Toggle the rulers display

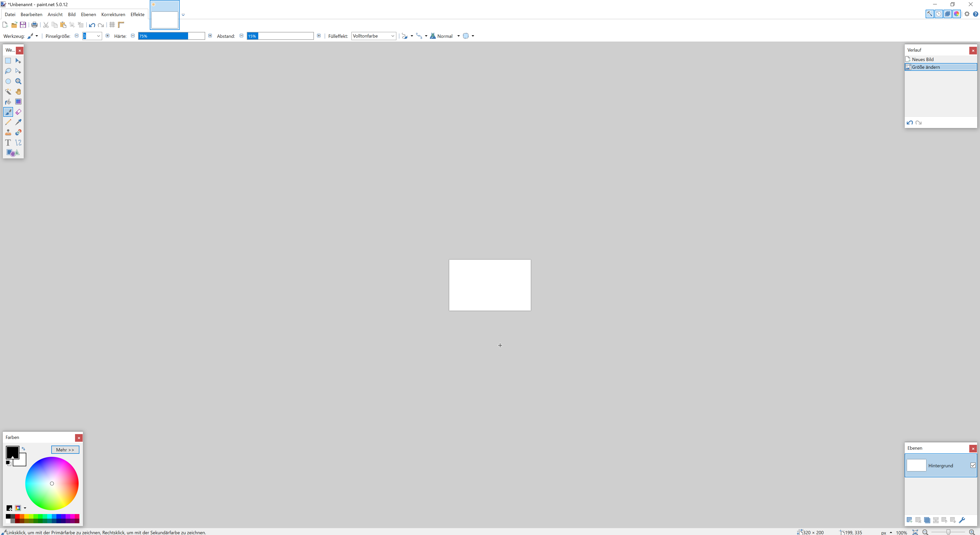point(121,25)
